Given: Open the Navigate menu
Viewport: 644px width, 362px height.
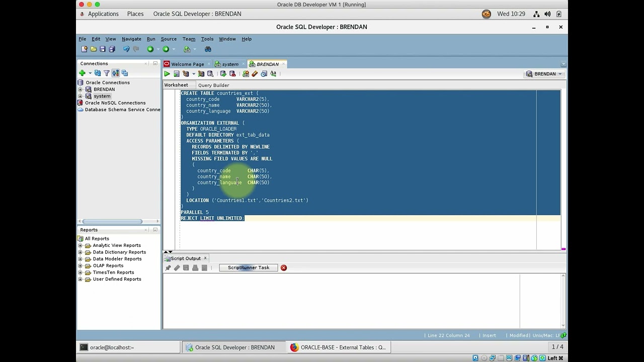Looking at the screenshot, I should 131,39.
